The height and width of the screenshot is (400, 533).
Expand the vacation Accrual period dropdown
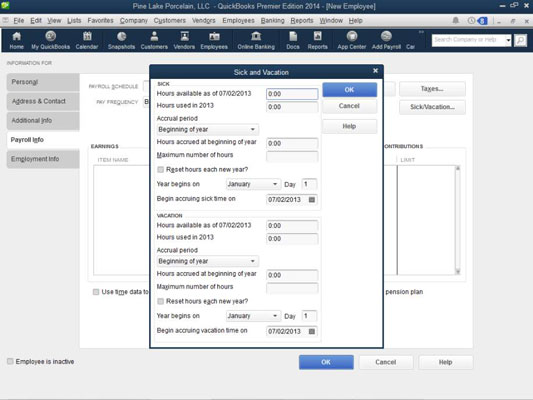coord(207,261)
